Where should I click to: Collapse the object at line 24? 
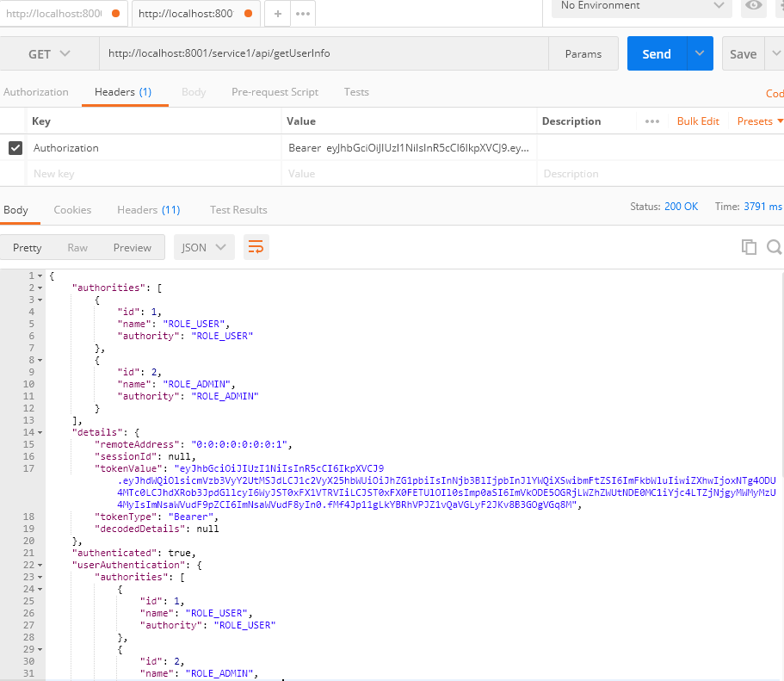[40, 589]
